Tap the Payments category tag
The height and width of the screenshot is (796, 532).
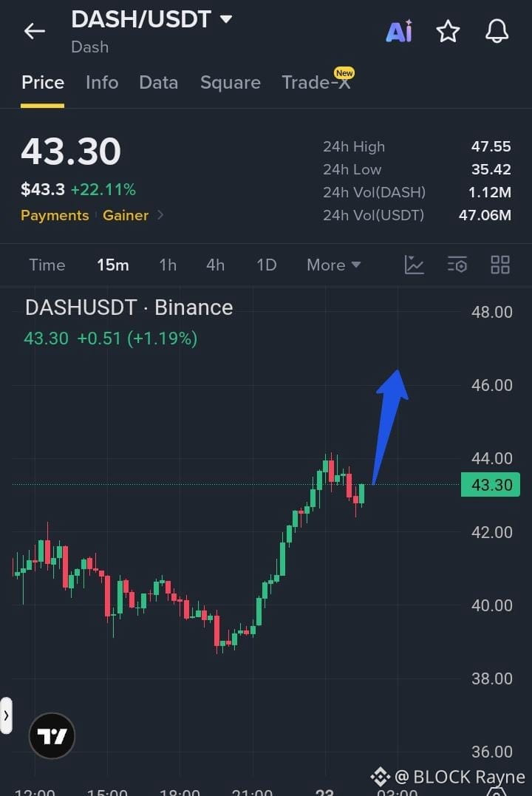click(x=55, y=215)
